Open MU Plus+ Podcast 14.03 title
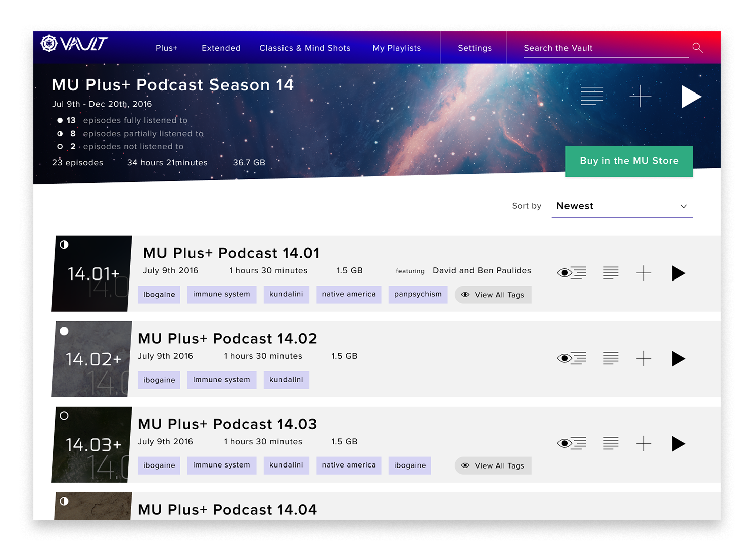This screenshot has height=560, width=754. click(227, 424)
